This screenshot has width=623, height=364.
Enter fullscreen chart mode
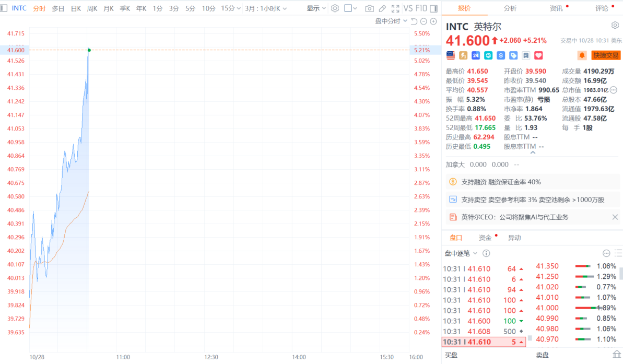[395, 8]
